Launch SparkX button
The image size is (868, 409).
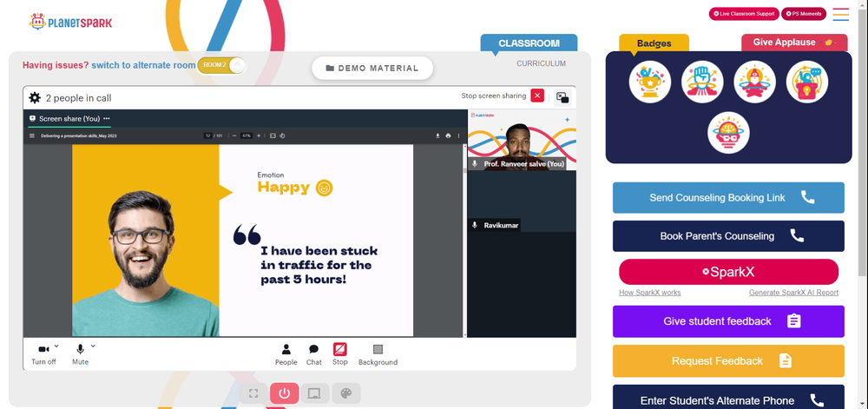(728, 273)
